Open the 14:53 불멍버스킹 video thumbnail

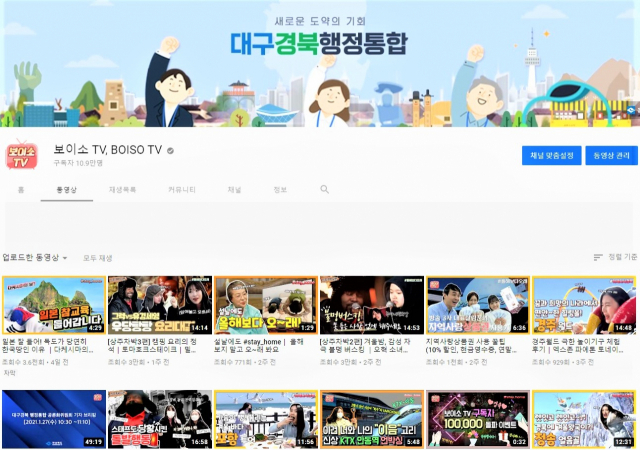372,305
